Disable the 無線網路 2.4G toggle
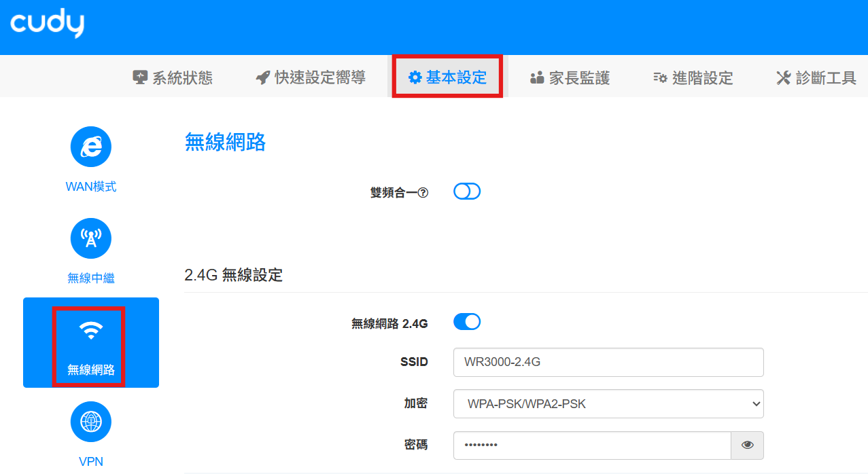Image resolution: width=868 pixels, height=474 pixels. point(467,322)
